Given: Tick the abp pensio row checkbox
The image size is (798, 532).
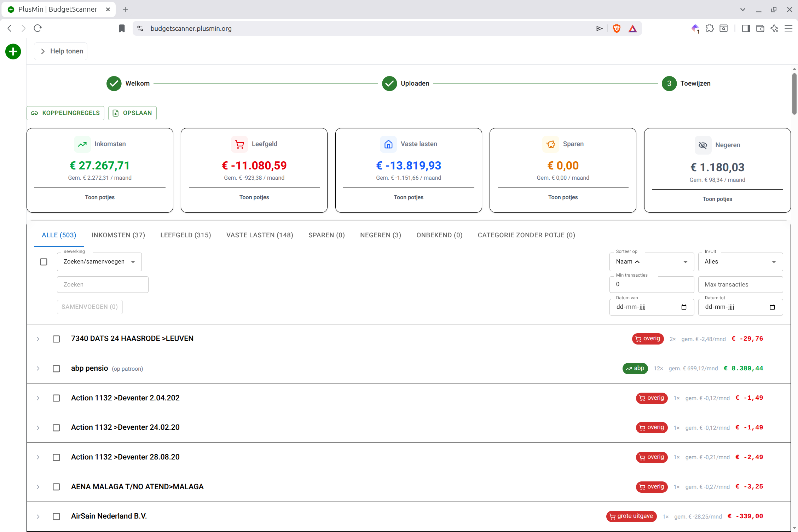Looking at the screenshot, I should 56,369.
